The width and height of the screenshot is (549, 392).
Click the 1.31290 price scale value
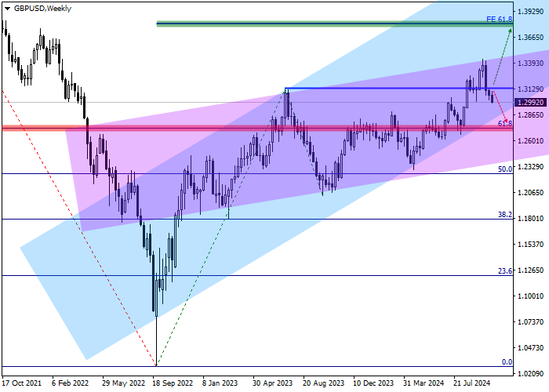531,89
